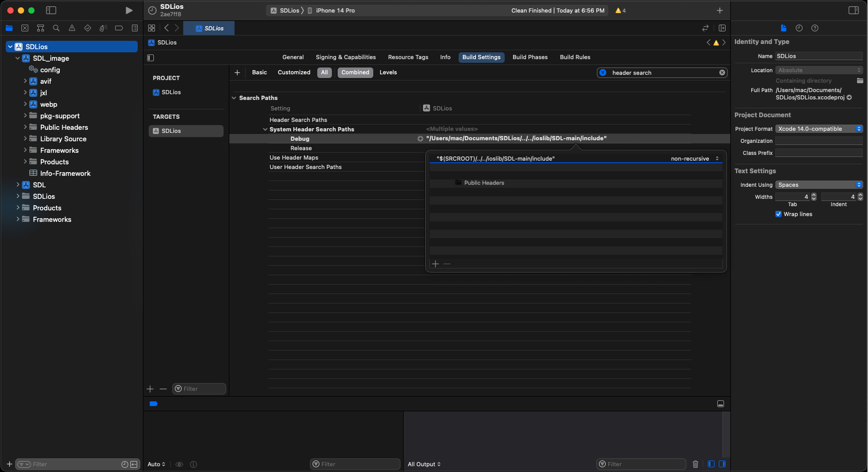Add editor pane on the right
This screenshot has height=472, width=868.
point(722,28)
